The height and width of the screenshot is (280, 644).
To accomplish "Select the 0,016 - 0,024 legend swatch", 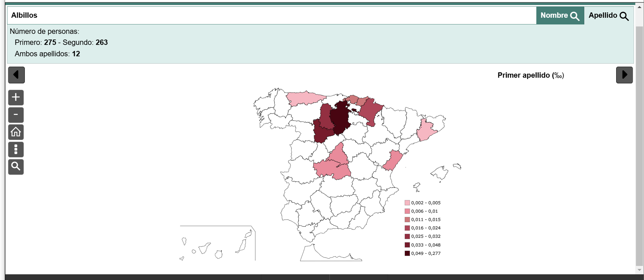I will [x=407, y=228].
